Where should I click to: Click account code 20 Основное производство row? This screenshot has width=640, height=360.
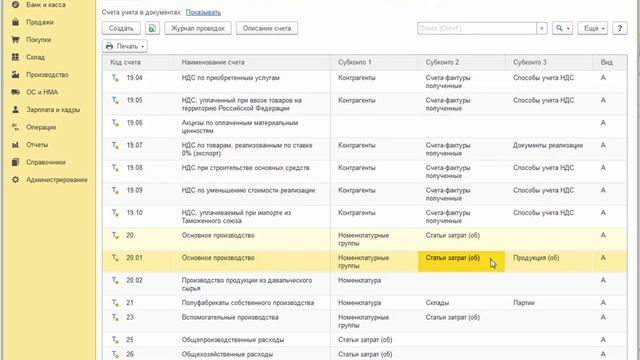365,240
